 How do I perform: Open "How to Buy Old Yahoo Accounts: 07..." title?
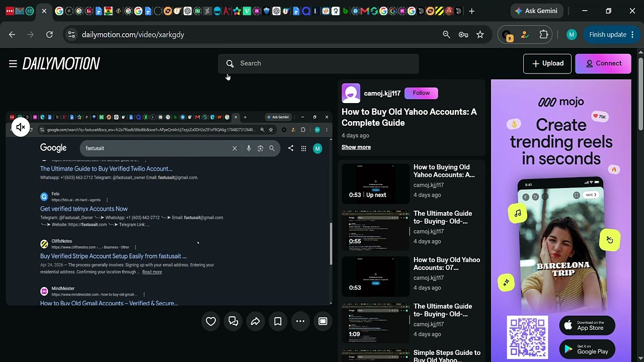(447, 264)
